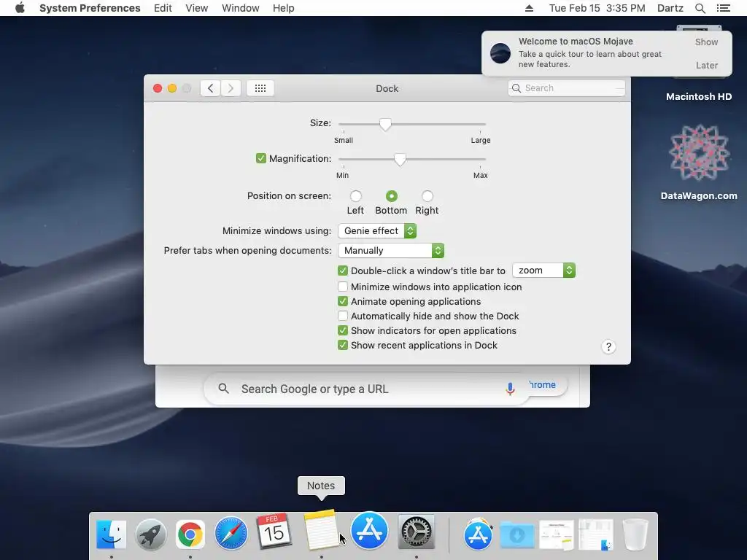Select Right dock position

pyautogui.click(x=427, y=195)
